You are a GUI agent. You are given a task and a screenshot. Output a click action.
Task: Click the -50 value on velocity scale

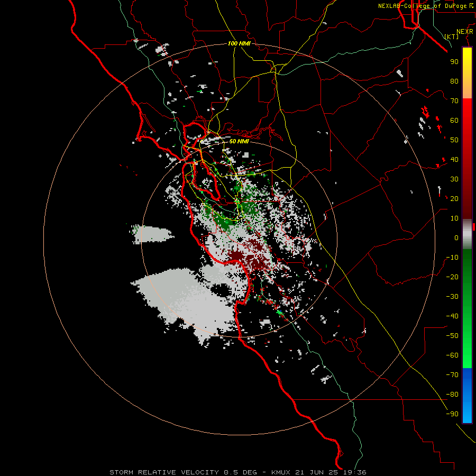(x=452, y=336)
